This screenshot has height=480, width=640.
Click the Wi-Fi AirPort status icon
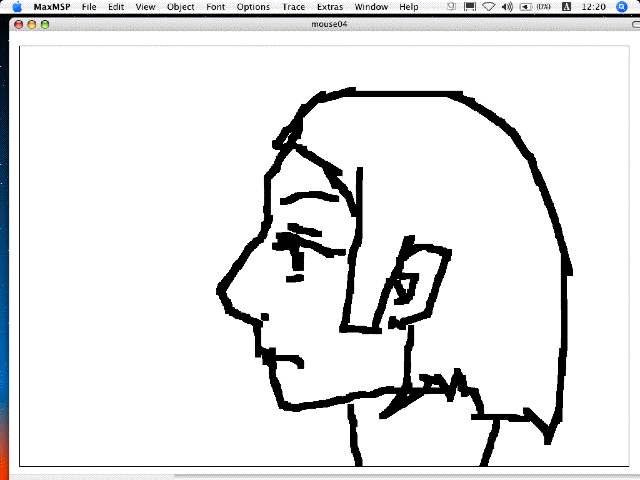(x=489, y=7)
